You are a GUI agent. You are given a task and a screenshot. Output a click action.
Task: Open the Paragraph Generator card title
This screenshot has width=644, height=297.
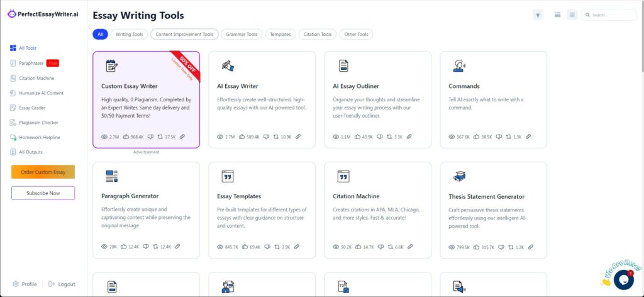point(130,196)
